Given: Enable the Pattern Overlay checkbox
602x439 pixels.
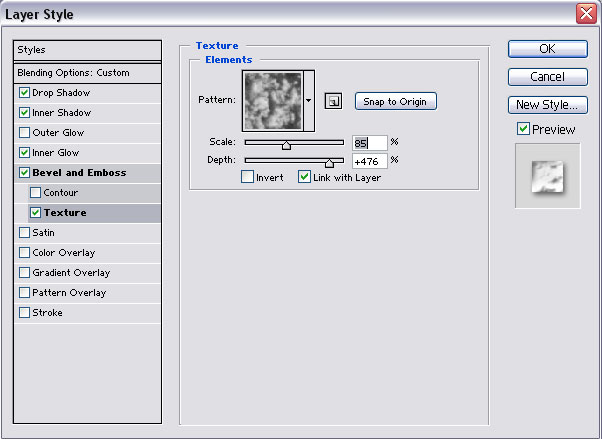Looking at the screenshot, I should [x=24, y=292].
